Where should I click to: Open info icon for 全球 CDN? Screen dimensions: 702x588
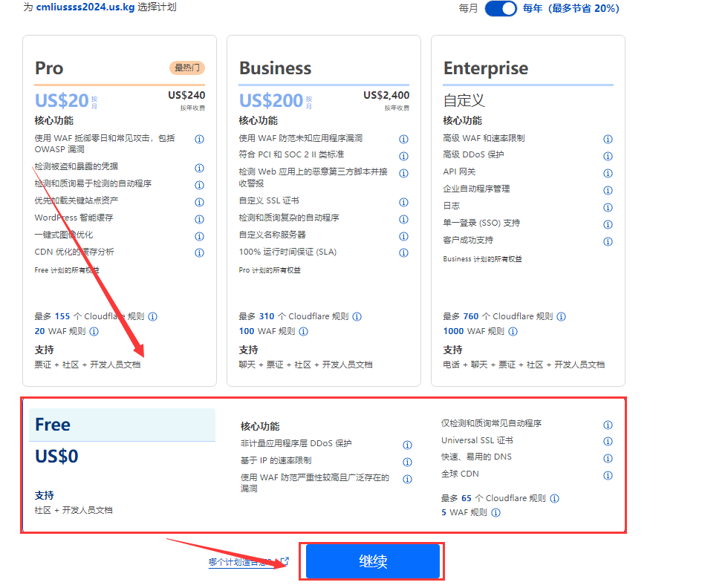[608, 476]
